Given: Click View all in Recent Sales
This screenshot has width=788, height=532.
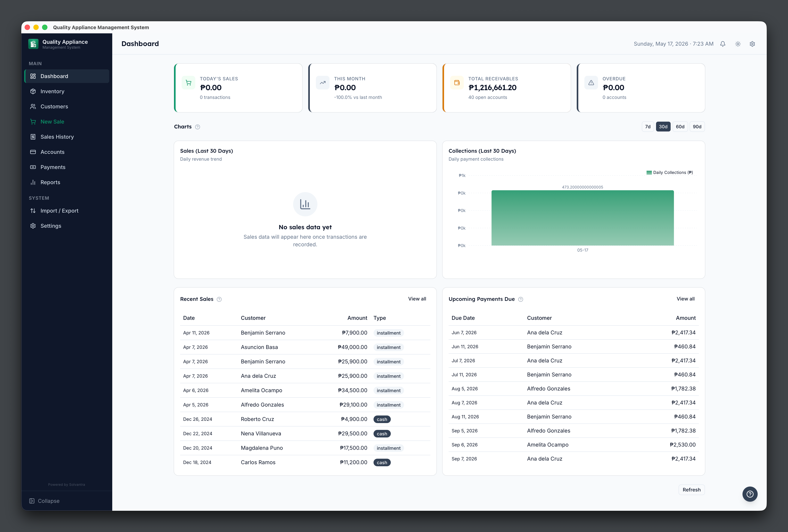Looking at the screenshot, I should (417, 299).
